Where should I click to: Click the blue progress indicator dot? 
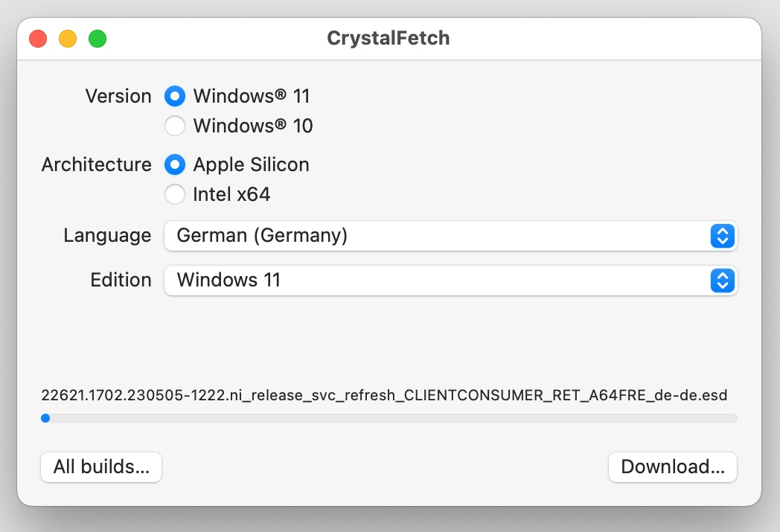[x=45, y=418]
